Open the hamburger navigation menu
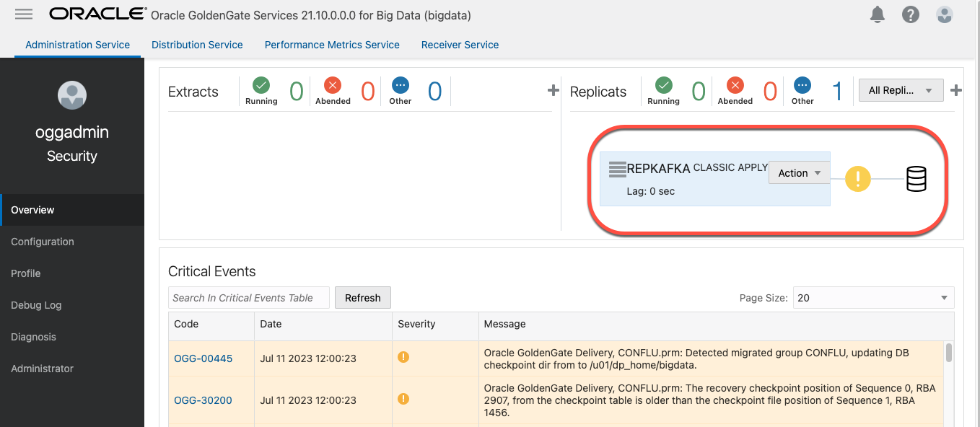 (x=24, y=14)
